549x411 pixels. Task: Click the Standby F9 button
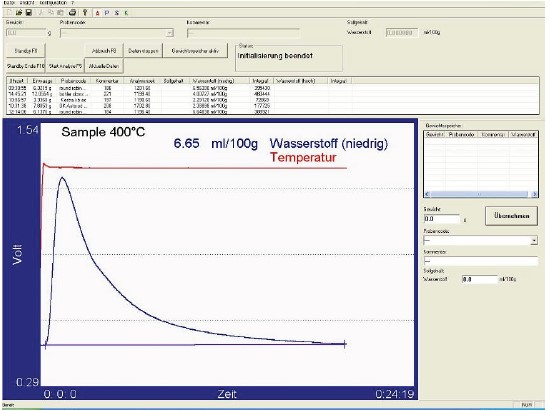click(26, 51)
